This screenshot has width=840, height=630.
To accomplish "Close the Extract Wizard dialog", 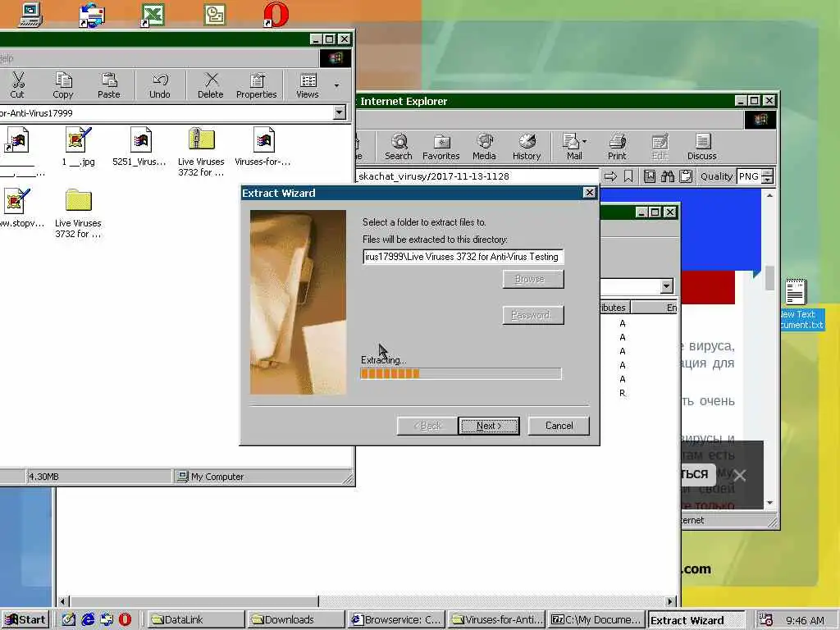I will (589, 193).
